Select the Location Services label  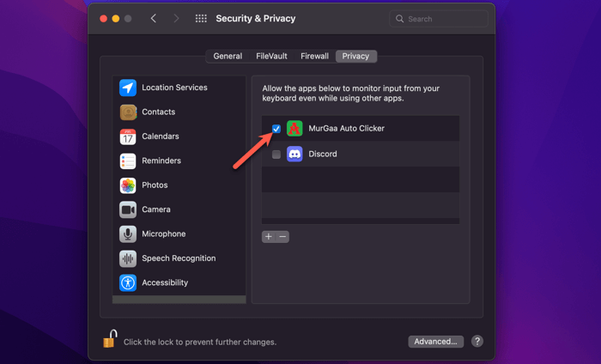point(174,88)
